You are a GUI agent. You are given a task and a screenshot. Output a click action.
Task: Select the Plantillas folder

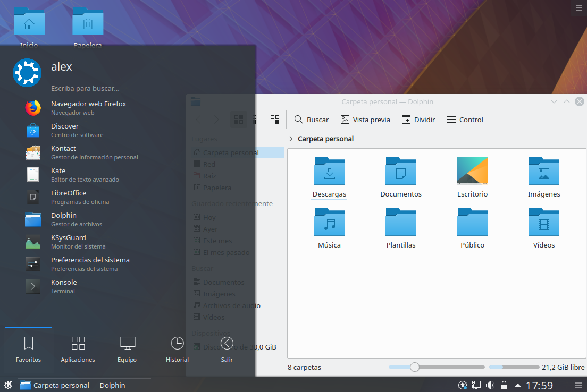point(401,228)
